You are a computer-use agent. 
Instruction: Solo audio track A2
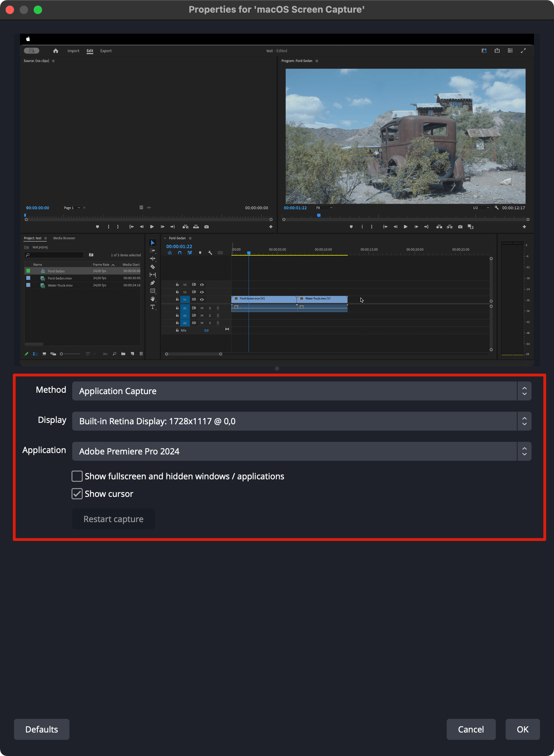tap(210, 316)
